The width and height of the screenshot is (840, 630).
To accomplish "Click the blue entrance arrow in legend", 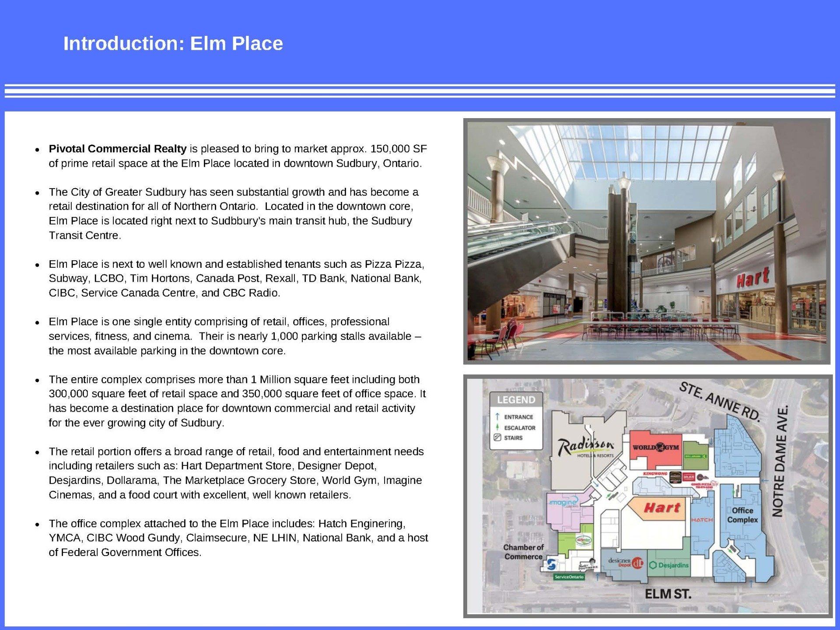I will pyautogui.click(x=497, y=416).
